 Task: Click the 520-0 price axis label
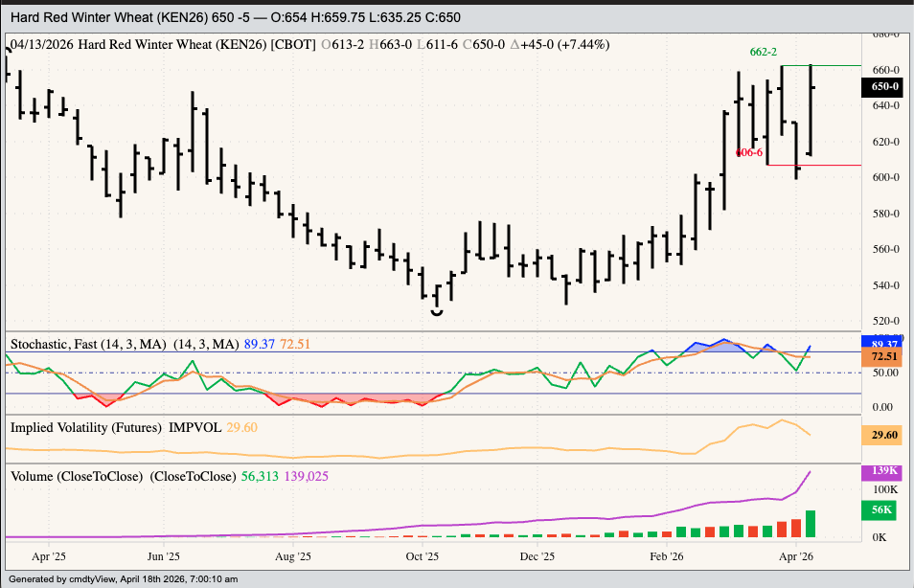pyautogui.click(x=885, y=321)
